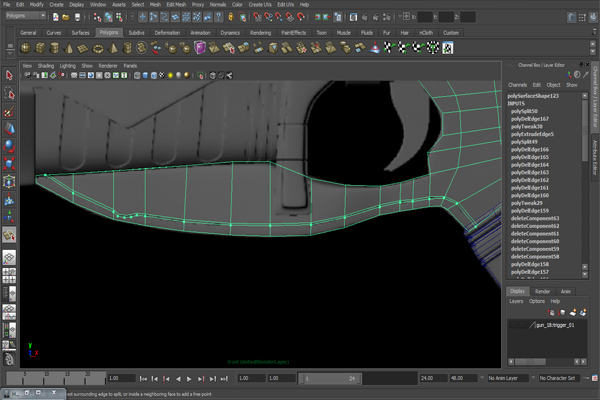This screenshot has height=400, width=600.
Task: Switch to single perspective view layout
Action: pyautogui.click(x=9, y=257)
